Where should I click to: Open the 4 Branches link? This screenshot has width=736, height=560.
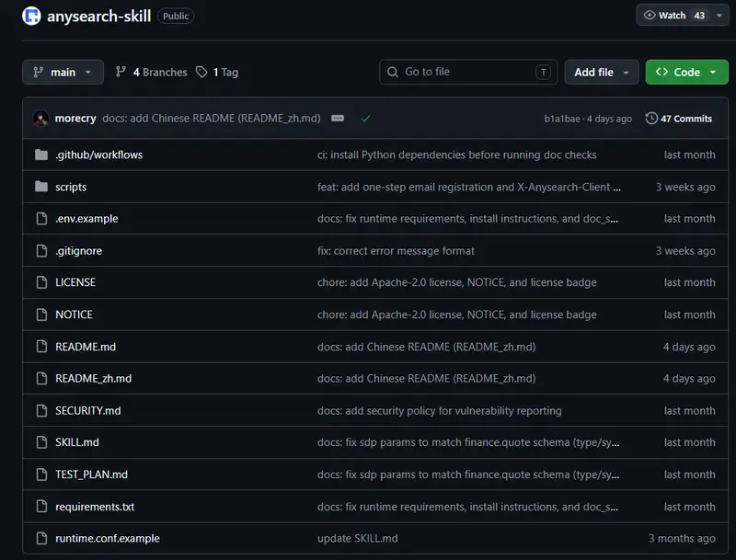[151, 72]
